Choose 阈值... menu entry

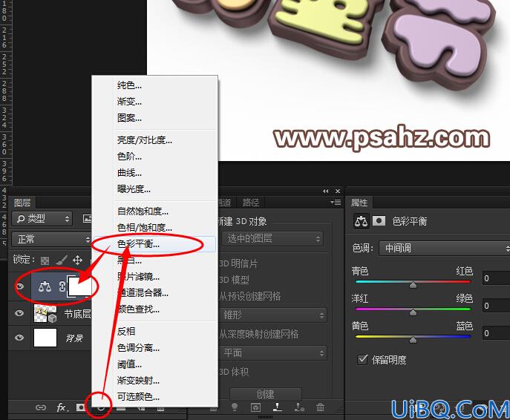click(x=129, y=364)
